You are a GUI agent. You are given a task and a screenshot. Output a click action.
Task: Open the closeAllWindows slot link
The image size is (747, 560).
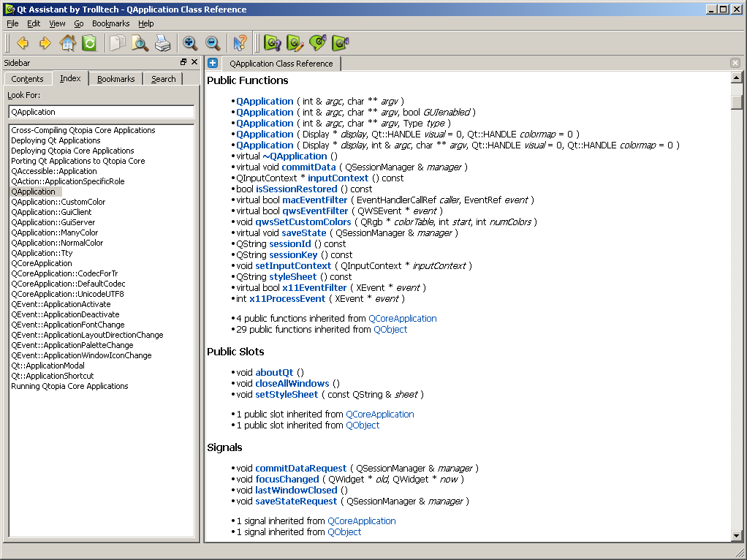pyautogui.click(x=292, y=384)
